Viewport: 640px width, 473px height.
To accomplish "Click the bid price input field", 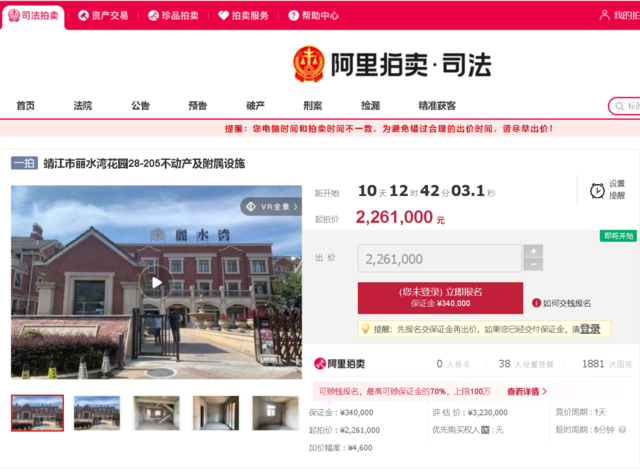I will (x=440, y=259).
